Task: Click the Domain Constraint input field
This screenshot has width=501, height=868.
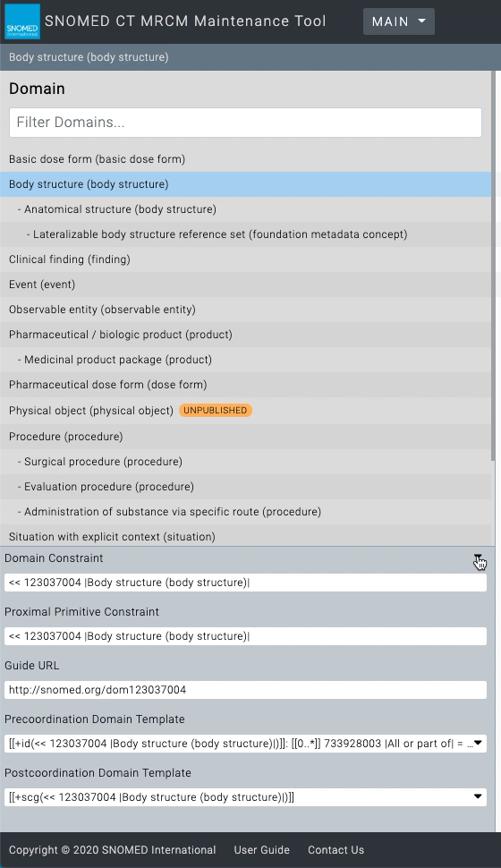Action: [245, 583]
